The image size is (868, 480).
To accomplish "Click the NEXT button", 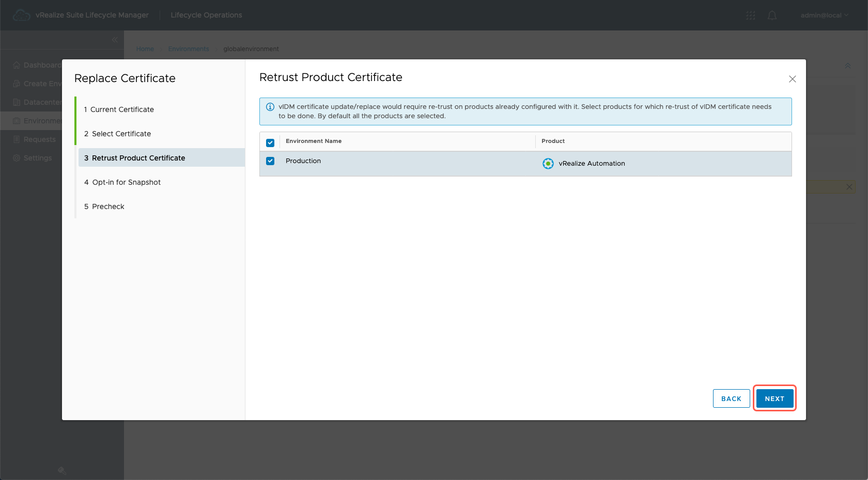I will point(774,398).
